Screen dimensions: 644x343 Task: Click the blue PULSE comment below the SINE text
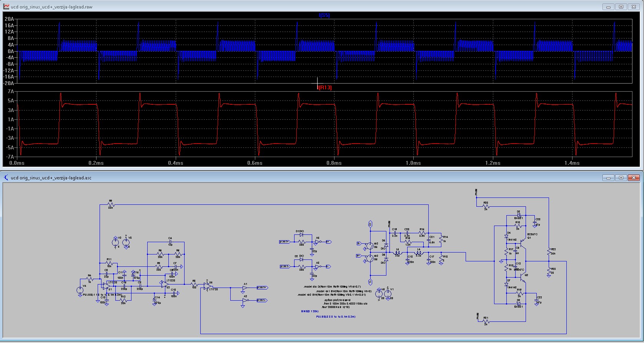[336, 316]
